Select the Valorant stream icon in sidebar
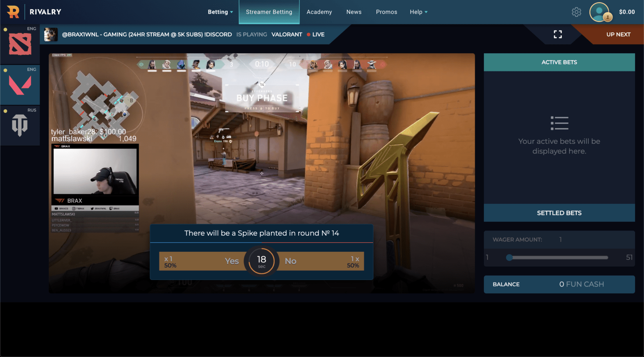This screenshot has height=357, width=644. 20,85
